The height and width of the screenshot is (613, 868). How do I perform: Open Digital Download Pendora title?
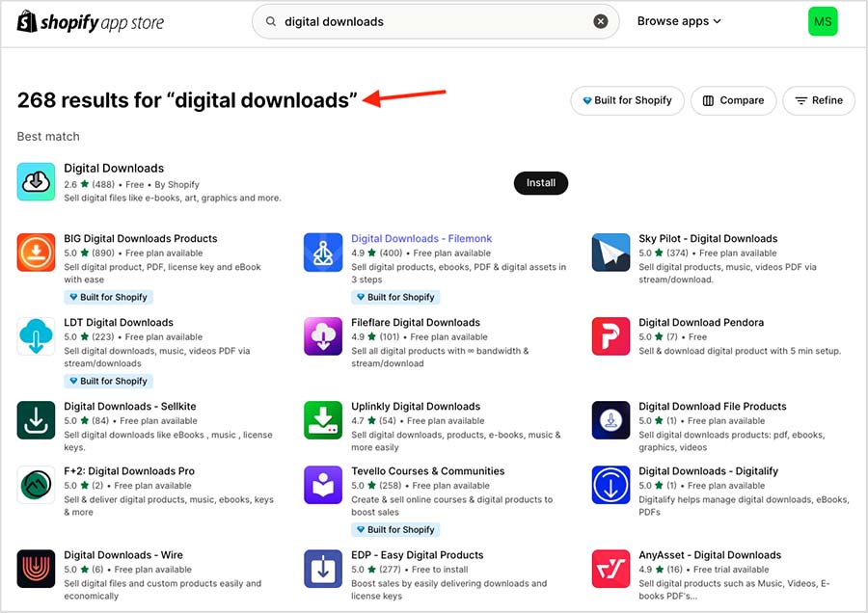(701, 323)
